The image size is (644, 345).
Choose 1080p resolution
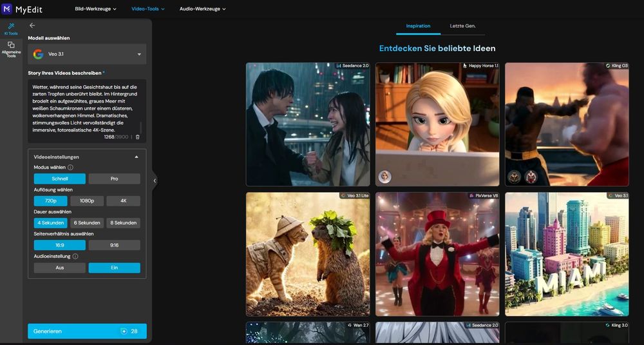click(x=87, y=201)
